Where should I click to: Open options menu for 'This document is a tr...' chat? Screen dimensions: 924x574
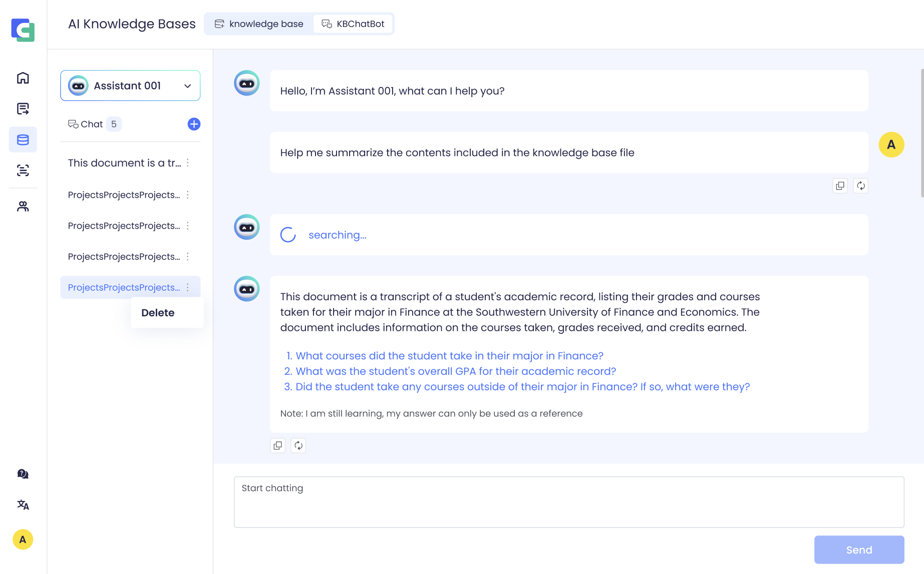188,163
